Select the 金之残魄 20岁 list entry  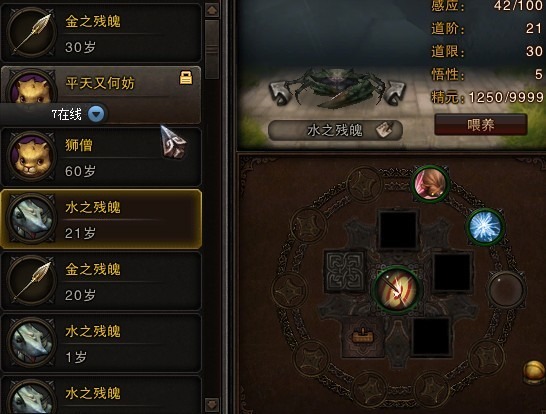coord(101,281)
